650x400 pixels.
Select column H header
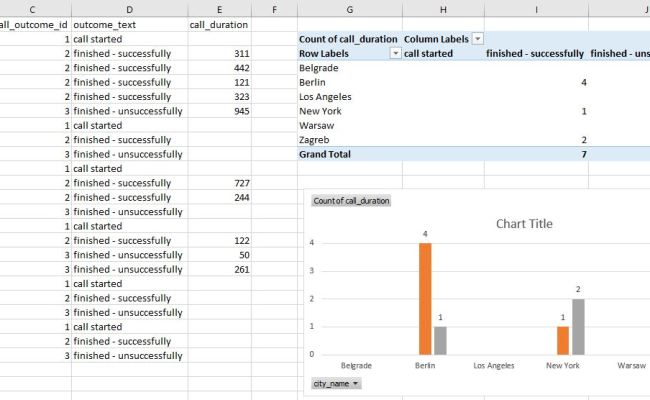[x=443, y=9]
